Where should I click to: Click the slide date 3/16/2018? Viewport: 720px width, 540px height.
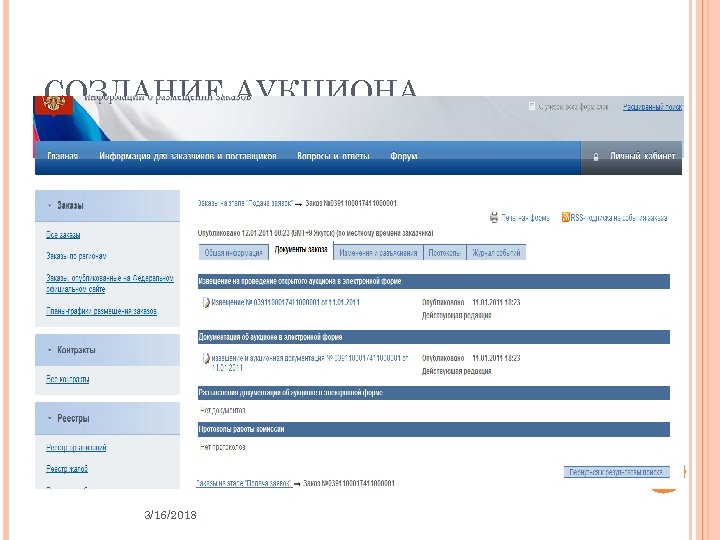170,515
